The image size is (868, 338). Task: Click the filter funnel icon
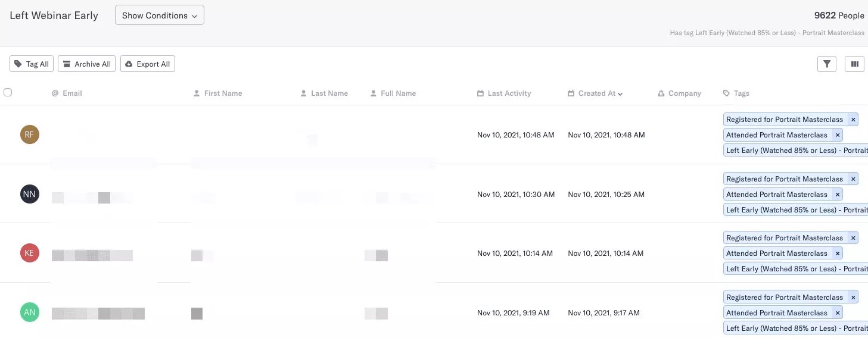tap(826, 64)
